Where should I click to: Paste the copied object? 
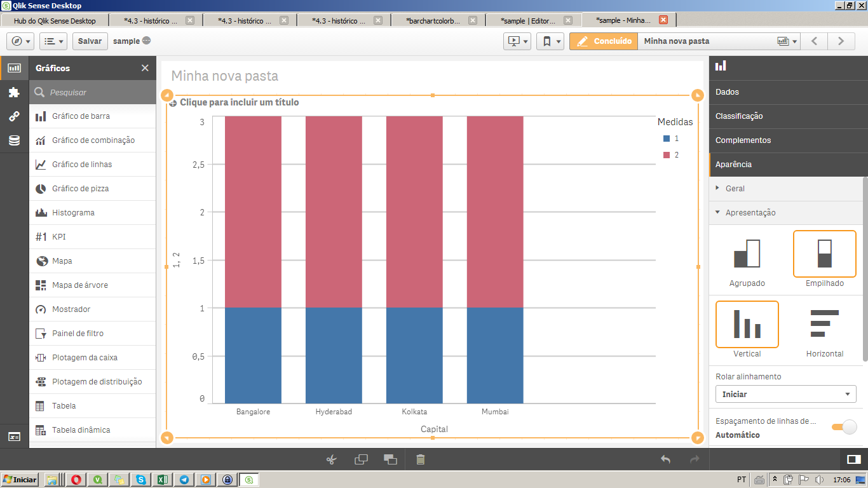pyautogui.click(x=390, y=459)
